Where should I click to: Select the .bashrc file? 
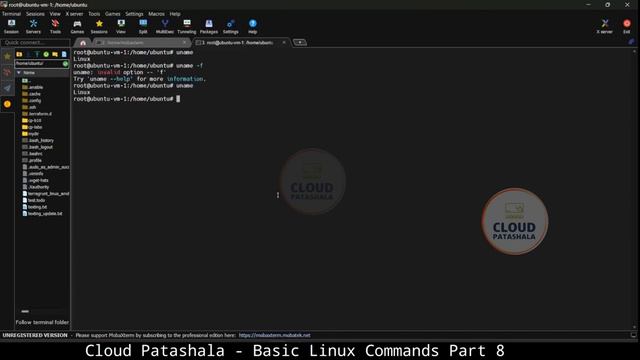tap(32, 153)
